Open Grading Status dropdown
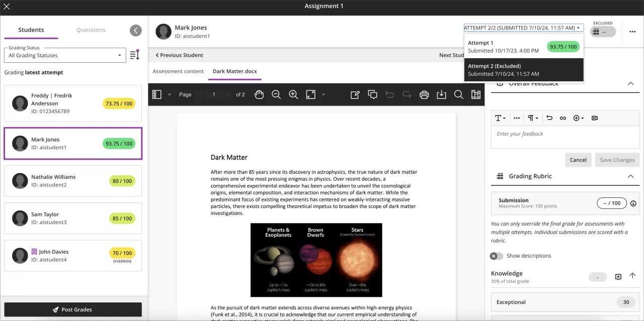The width and height of the screenshot is (644, 321). point(65,55)
